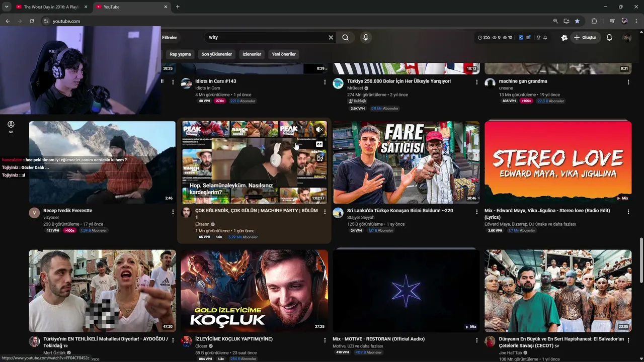Click the page vertical scrollbar thumb

[x=641, y=260]
